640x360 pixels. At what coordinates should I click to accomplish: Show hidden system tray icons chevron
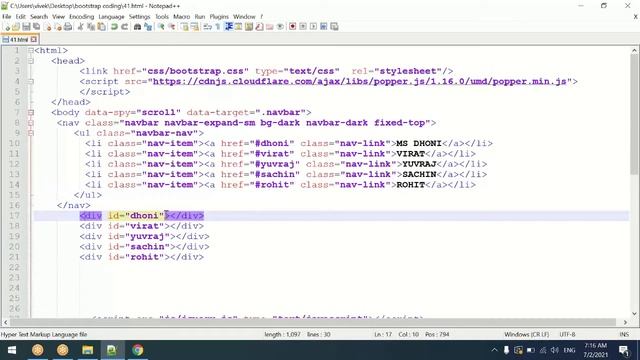494,350
